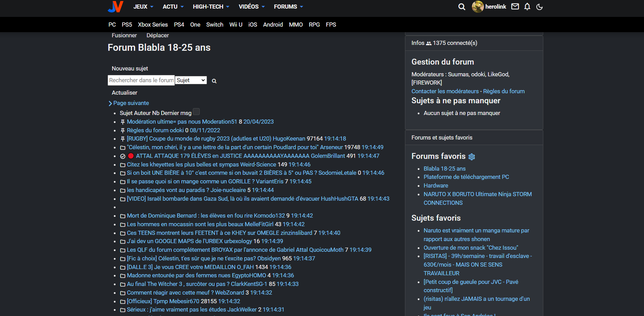Click folder icon of Citez les kheyettes topic
The width and height of the screenshot is (644, 316).
(122, 165)
